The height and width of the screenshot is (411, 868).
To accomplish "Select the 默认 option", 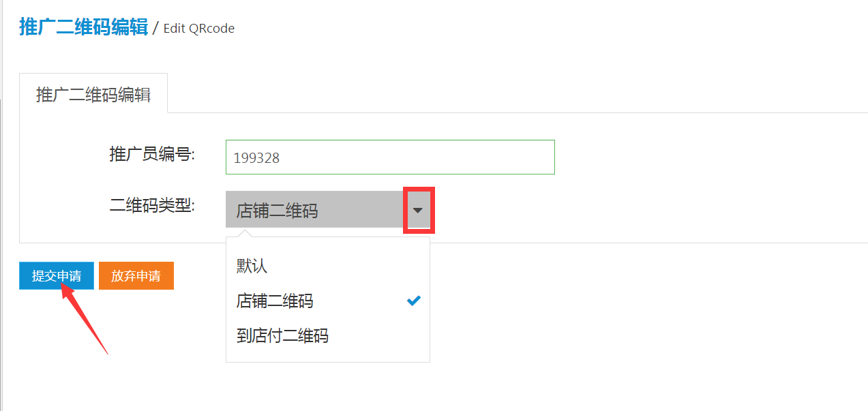I will [252, 266].
